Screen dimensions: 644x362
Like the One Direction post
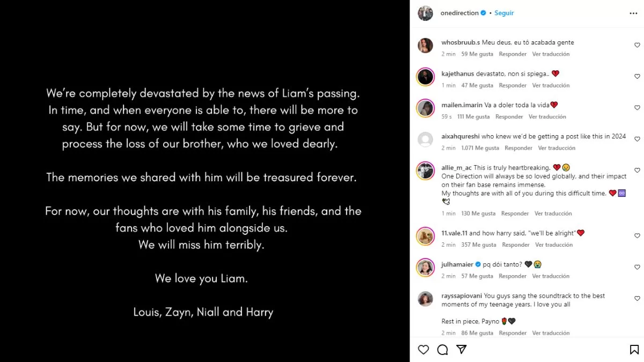point(423,350)
